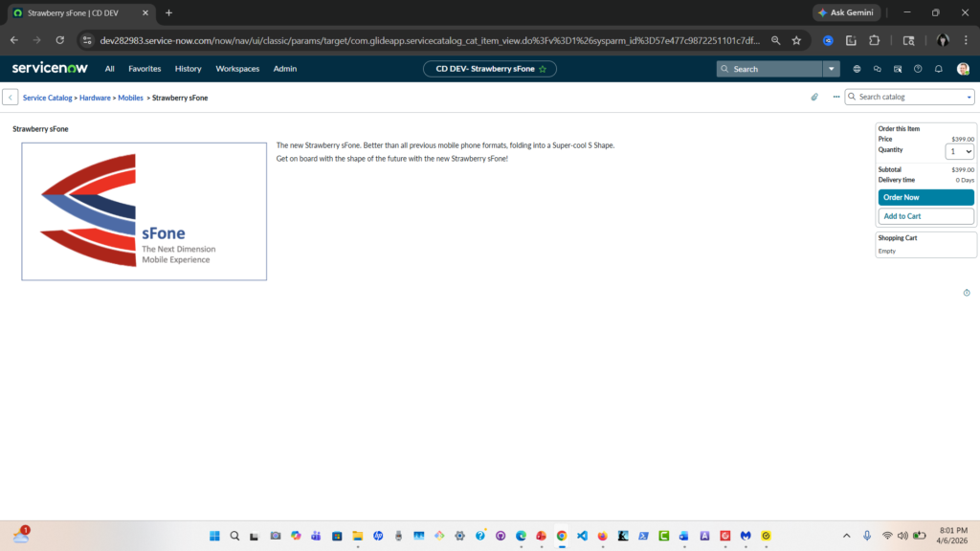
Task: Open the notifications bell icon
Action: coord(939,69)
